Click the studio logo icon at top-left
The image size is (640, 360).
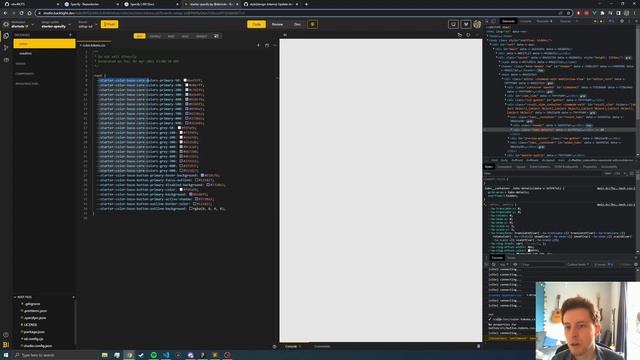[6, 24]
